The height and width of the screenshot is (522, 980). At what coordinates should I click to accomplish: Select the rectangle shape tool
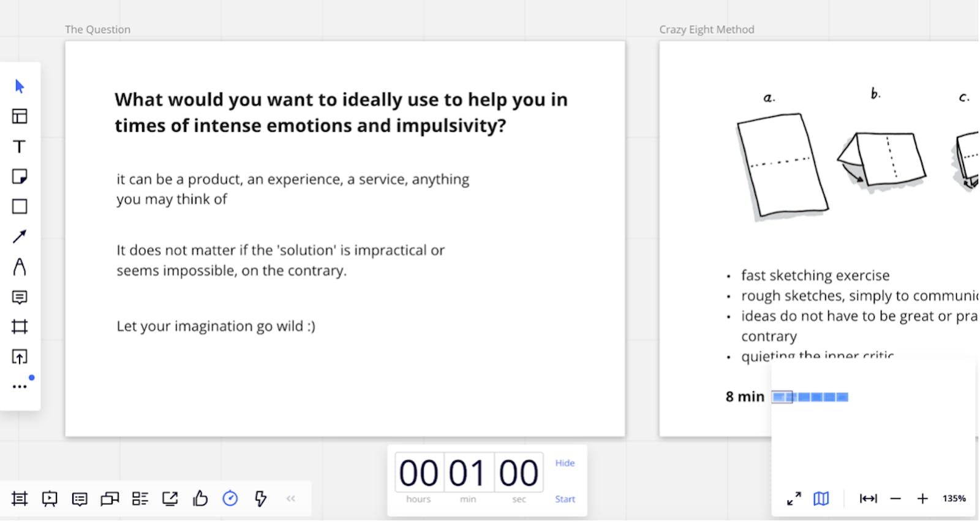click(20, 206)
